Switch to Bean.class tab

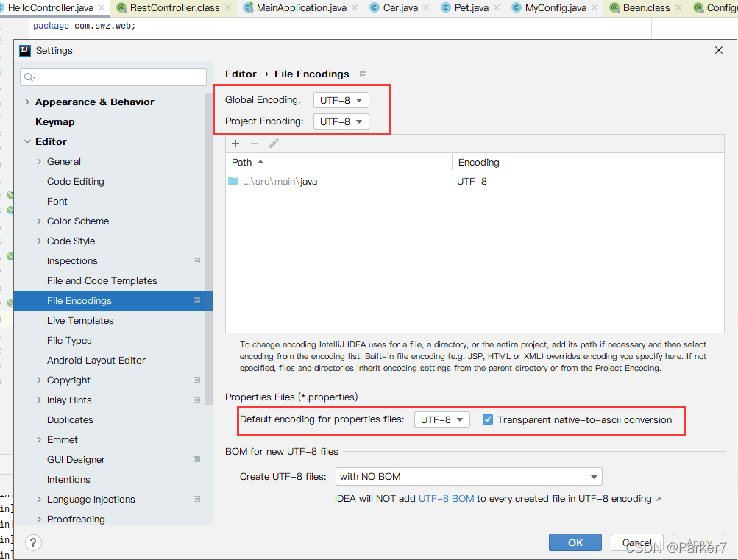point(646,8)
